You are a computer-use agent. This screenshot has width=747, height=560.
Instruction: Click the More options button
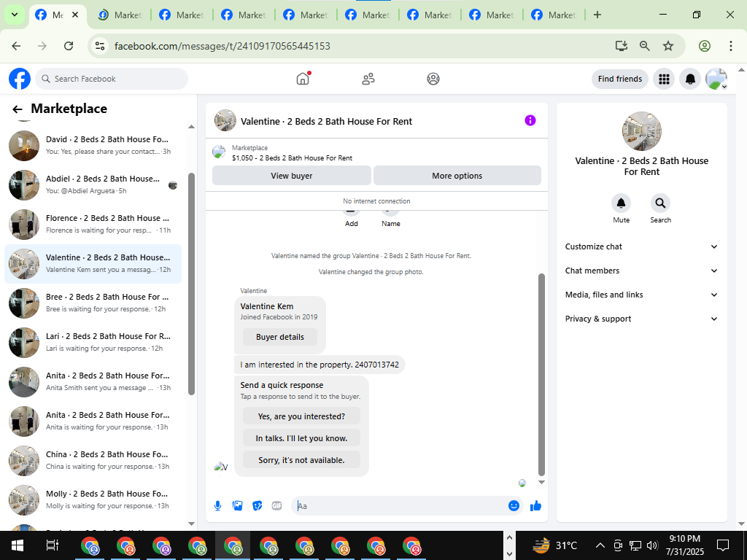coord(457,176)
